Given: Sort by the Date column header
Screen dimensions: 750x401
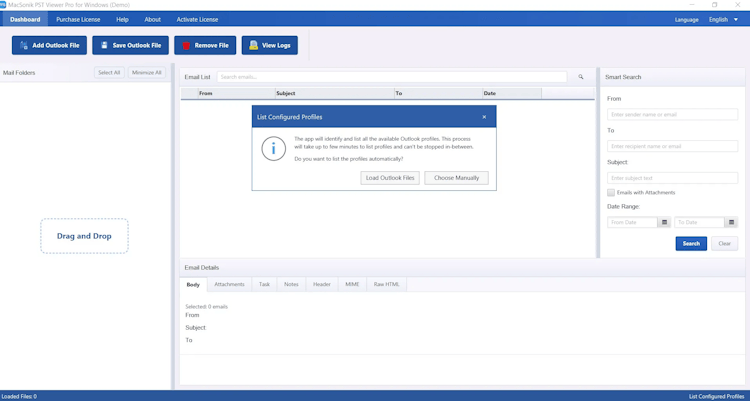Looking at the screenshot, I should (x=512, y=93).
